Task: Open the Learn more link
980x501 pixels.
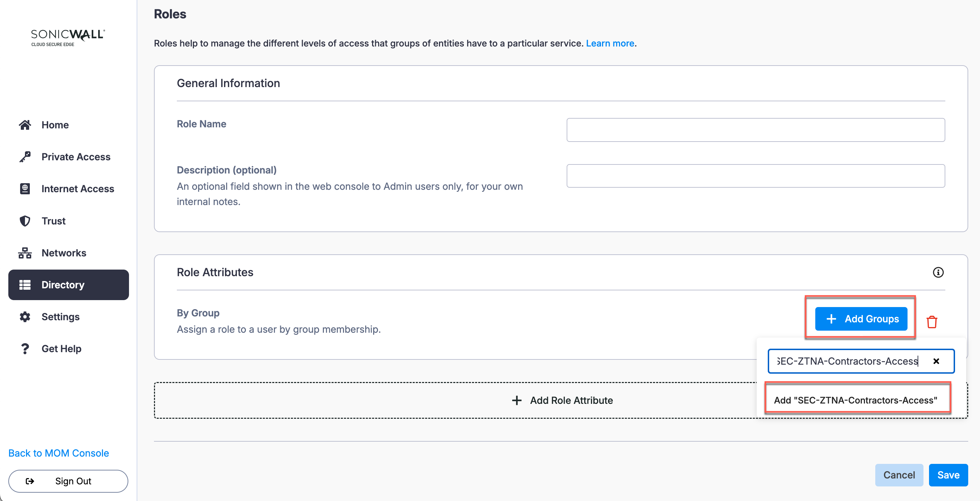Action: tap(610, 43)
